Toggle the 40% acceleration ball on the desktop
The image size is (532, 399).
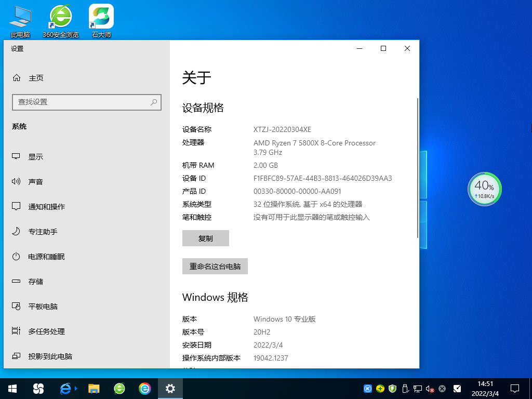point(484,189)
